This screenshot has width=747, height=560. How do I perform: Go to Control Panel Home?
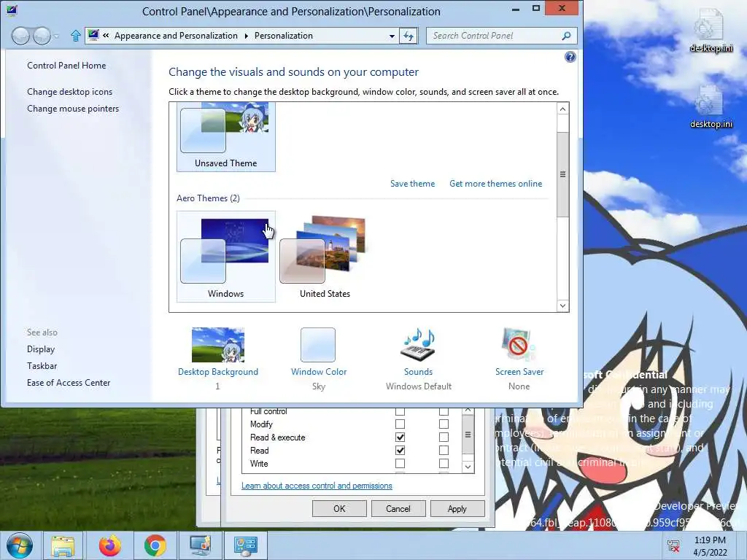coord(66,66)
